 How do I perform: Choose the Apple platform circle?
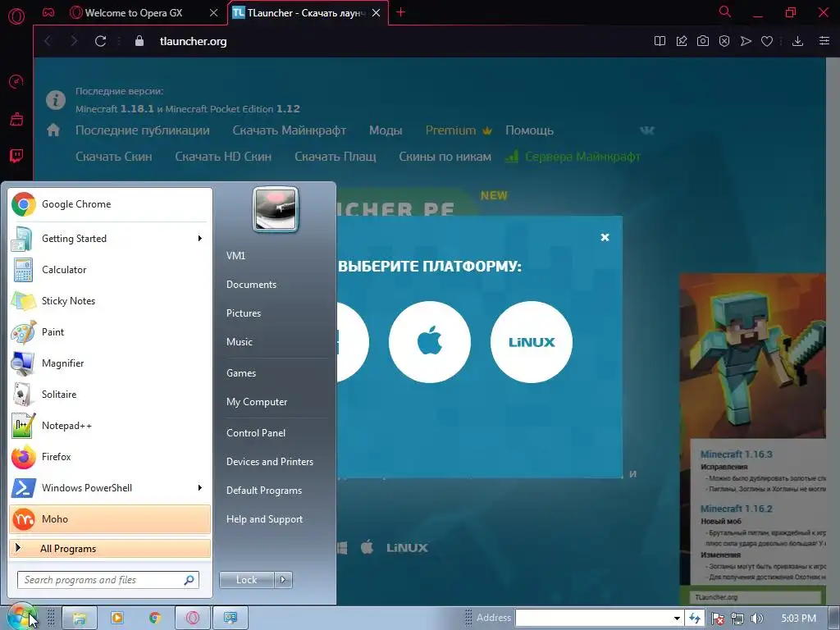pyautogui.click(x=430, y=342)
